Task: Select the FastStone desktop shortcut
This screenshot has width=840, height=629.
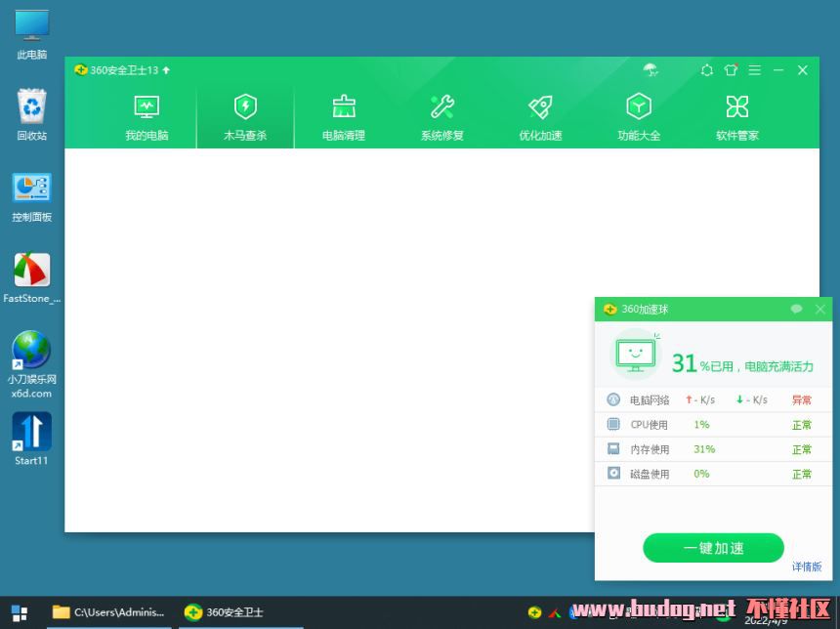Action: 31,278
